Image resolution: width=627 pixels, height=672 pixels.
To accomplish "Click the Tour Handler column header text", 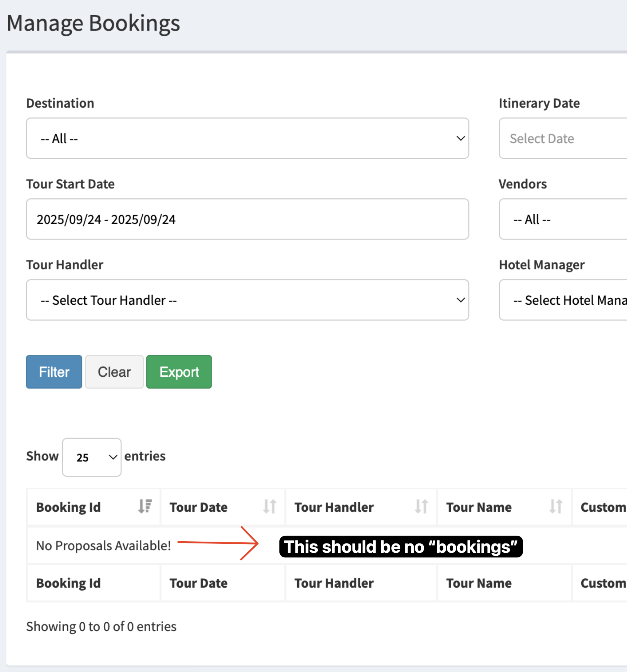I will (x=334, y=507).
